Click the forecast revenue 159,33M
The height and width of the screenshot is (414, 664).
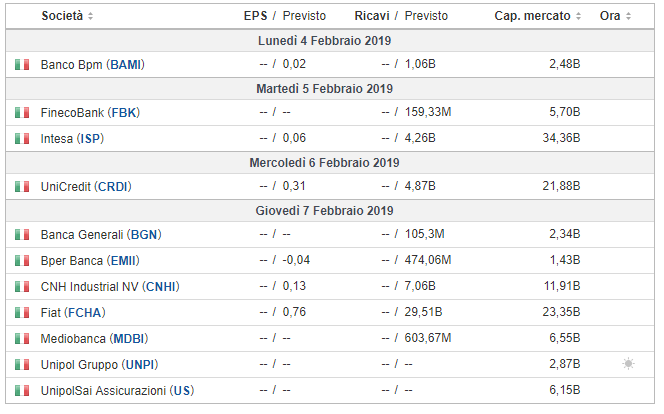tap(428, 112)
